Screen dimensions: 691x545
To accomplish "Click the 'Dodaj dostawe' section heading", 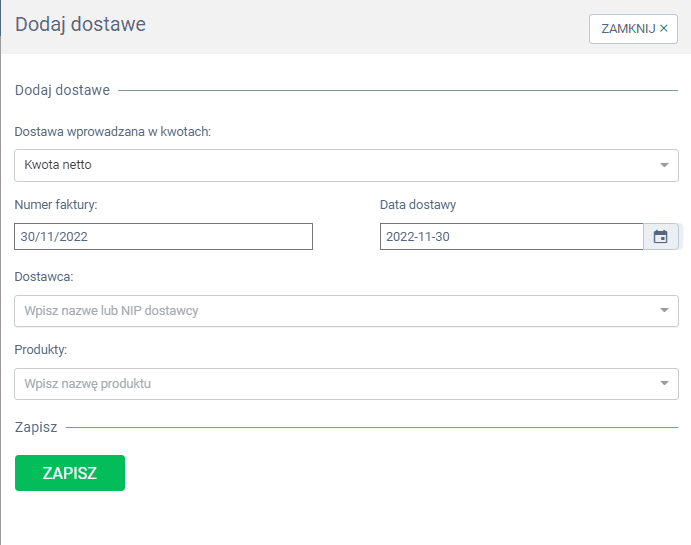I will point(62,90).
